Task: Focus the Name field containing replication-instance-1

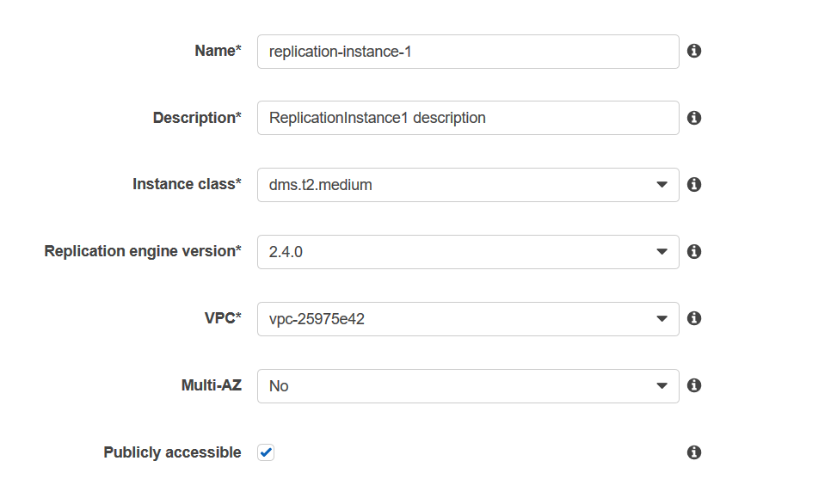Action: [x=468, y=52]
